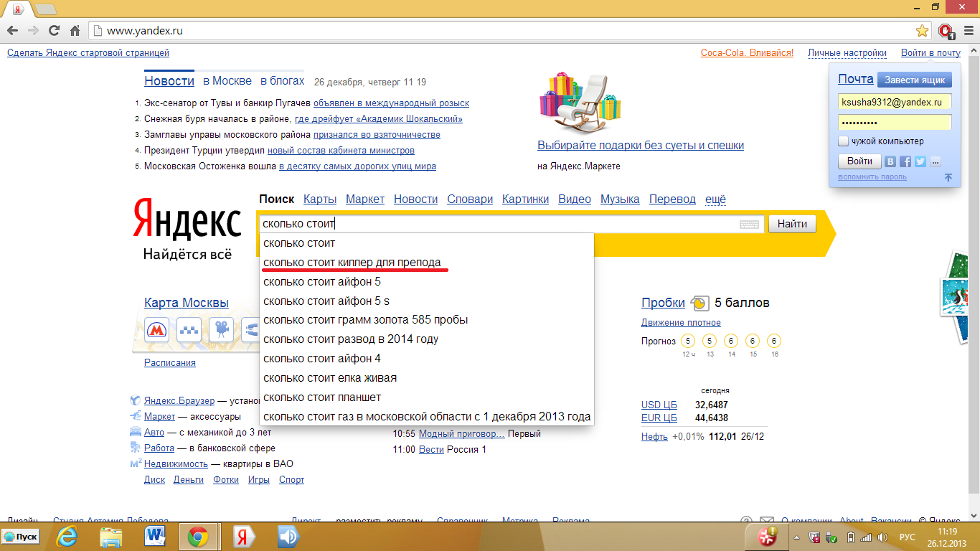Open the Картинки search tab
980x551 pixels.
tap(525, 199)
